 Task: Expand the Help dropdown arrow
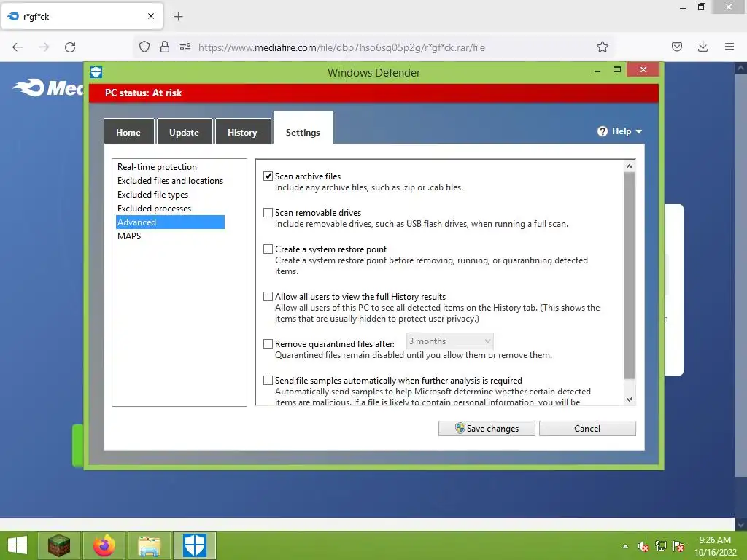(639, 131)
